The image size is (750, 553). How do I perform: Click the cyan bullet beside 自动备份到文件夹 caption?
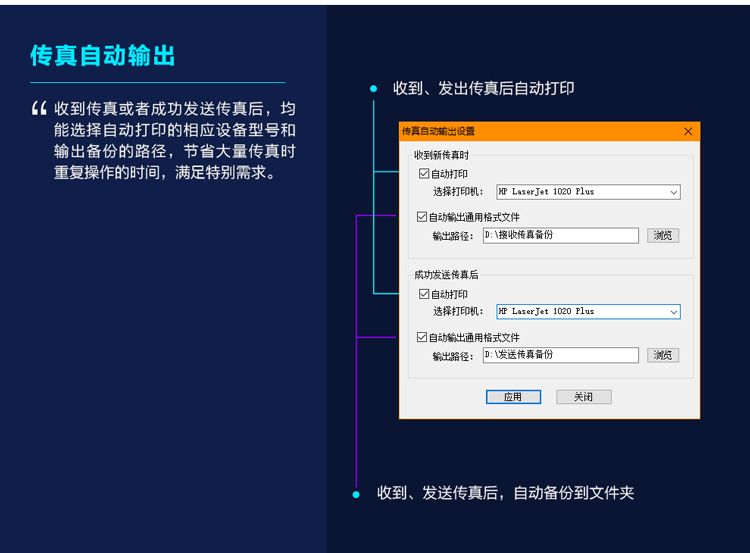click(x=356, y=495)
